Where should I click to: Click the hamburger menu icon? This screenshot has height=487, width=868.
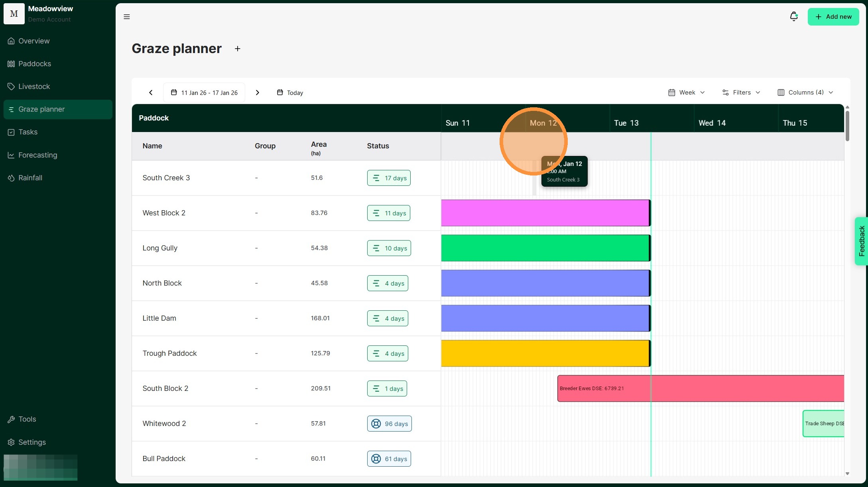(127, 17)
